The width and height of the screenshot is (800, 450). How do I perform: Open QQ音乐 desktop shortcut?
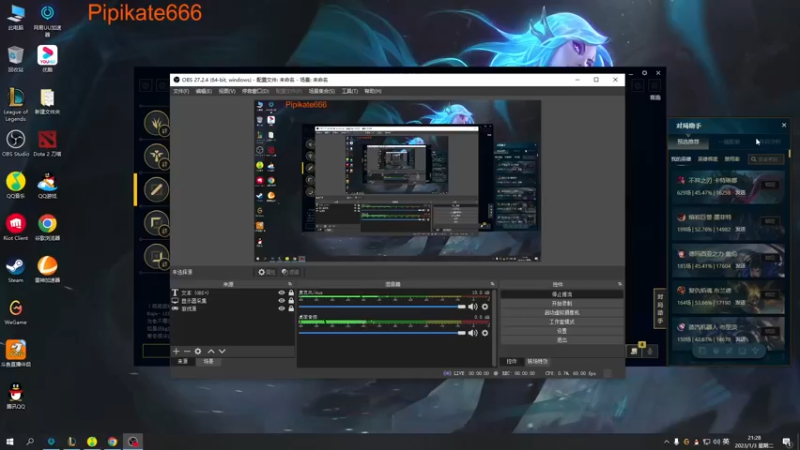[x=16, y=185]
